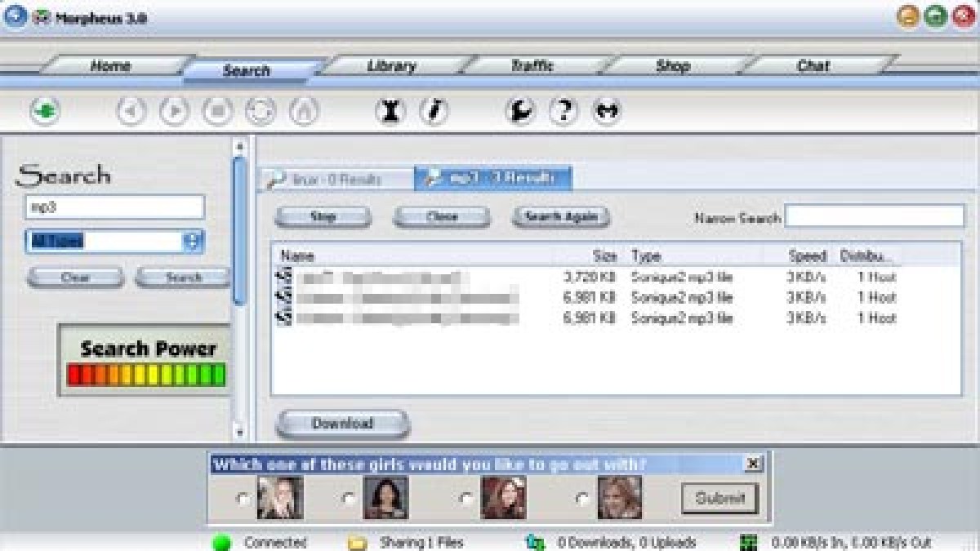Select radio button for fourth girl photo

coord(582,498)
